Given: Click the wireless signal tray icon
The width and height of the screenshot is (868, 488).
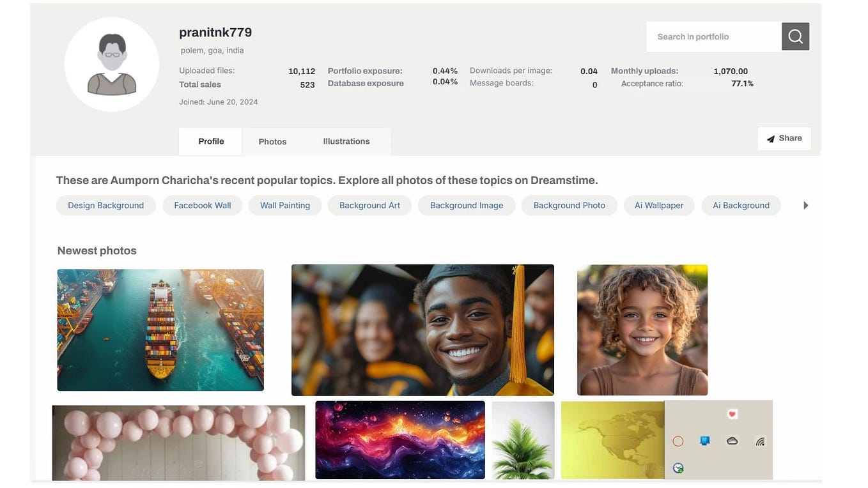Looking at the screenshot, I should tap(760, 441).
